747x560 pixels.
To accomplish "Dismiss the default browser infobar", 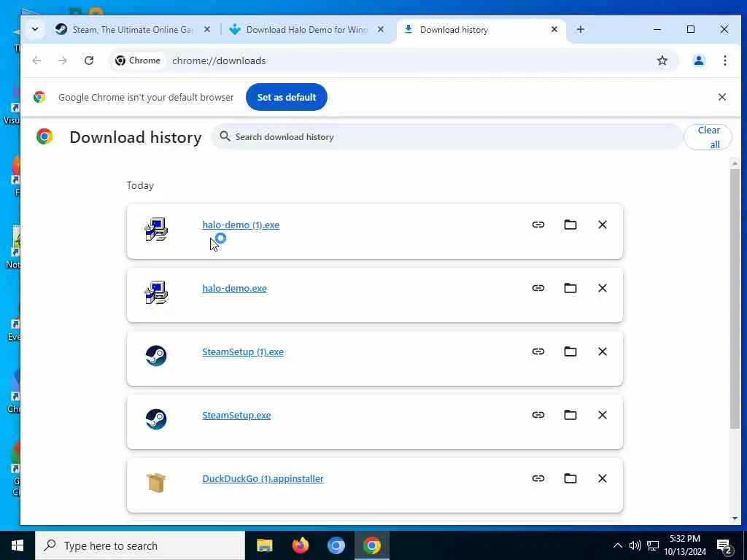I will (x=721, y=97).
